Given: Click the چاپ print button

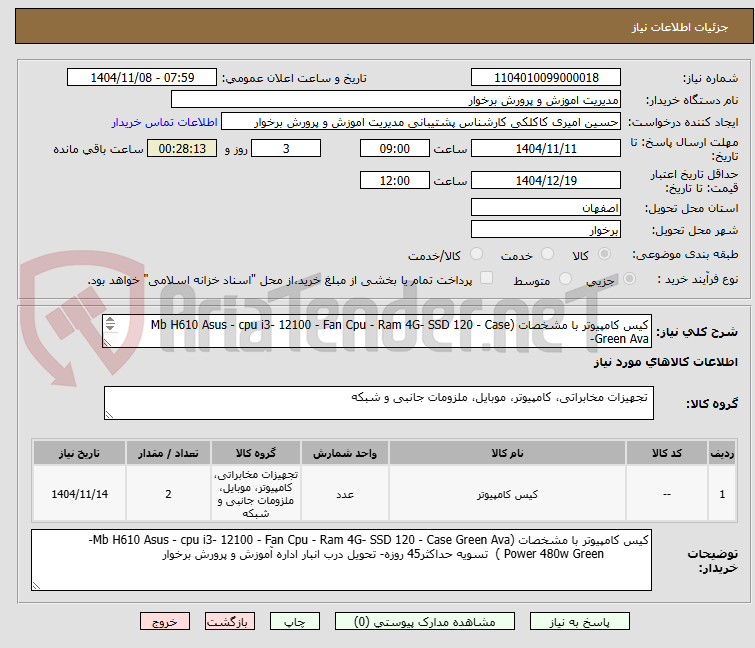Looking at the screenshot, I should [x=294, y=622].
